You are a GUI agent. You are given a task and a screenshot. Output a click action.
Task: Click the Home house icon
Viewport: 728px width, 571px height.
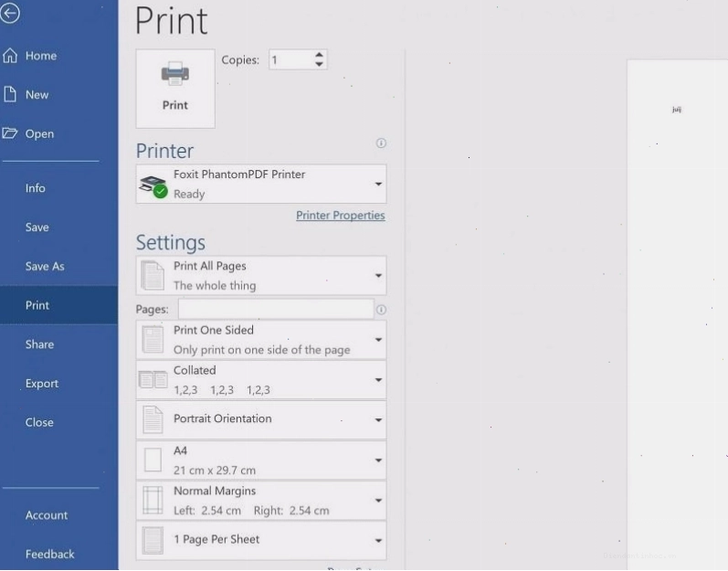point(10,56)
